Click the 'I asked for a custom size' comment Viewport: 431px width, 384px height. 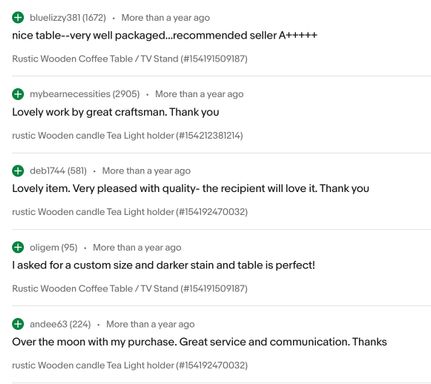(163, 265)
